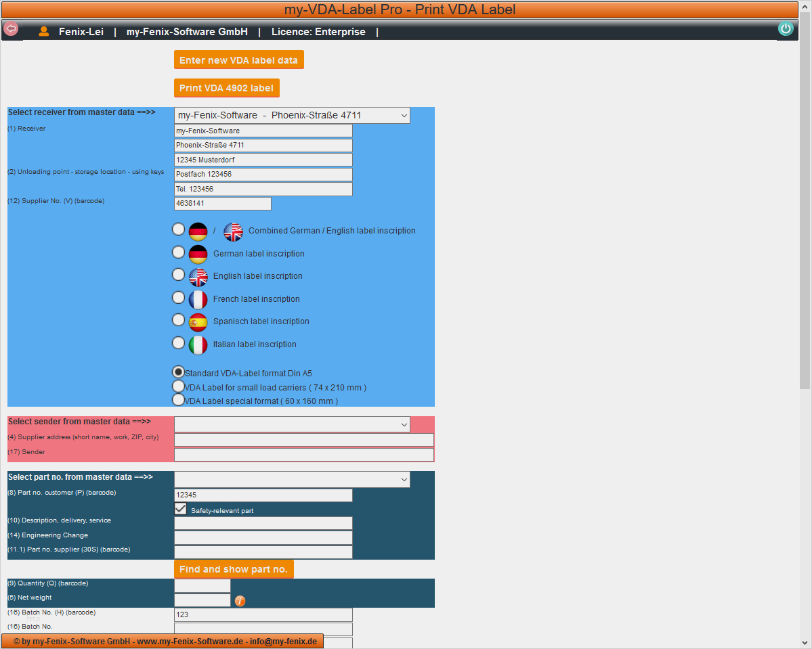Screen dimensions: 812x649
Task: Click Print VDA 4902 label button
Action: pyautogui.click(x=227, y=88)
